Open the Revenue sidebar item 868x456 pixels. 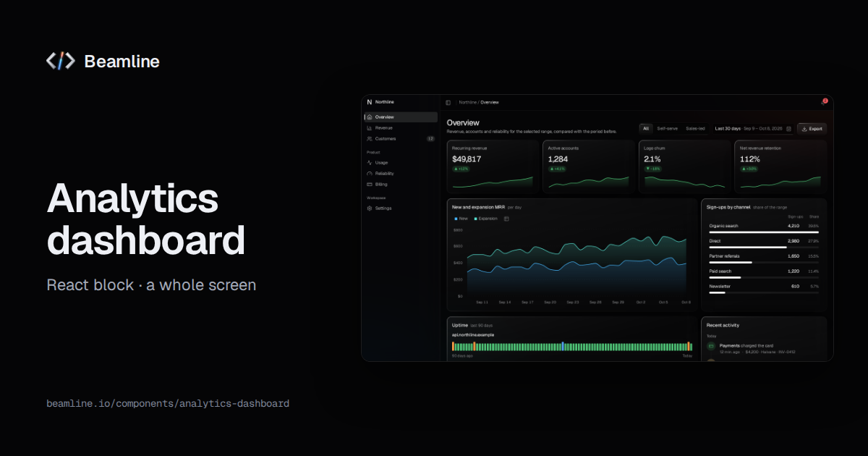(x=401, y=128)
